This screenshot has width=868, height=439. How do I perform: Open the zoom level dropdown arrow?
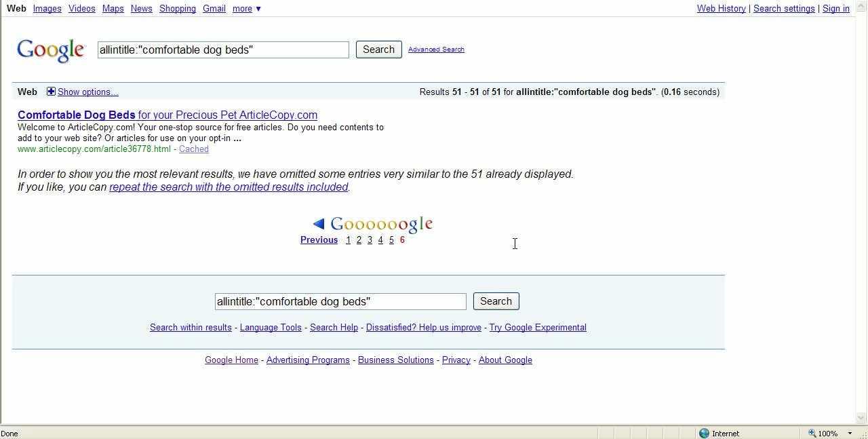(850, 434)
